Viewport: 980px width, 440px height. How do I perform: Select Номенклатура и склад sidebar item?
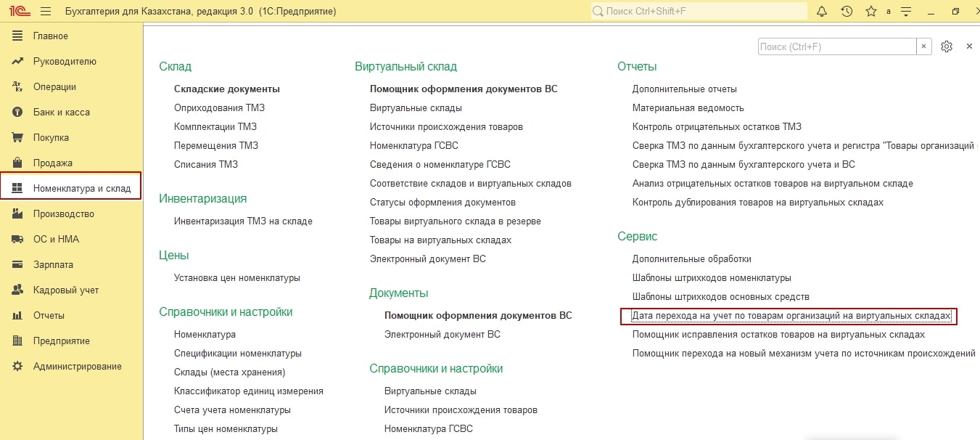click(x=82, y=188)
